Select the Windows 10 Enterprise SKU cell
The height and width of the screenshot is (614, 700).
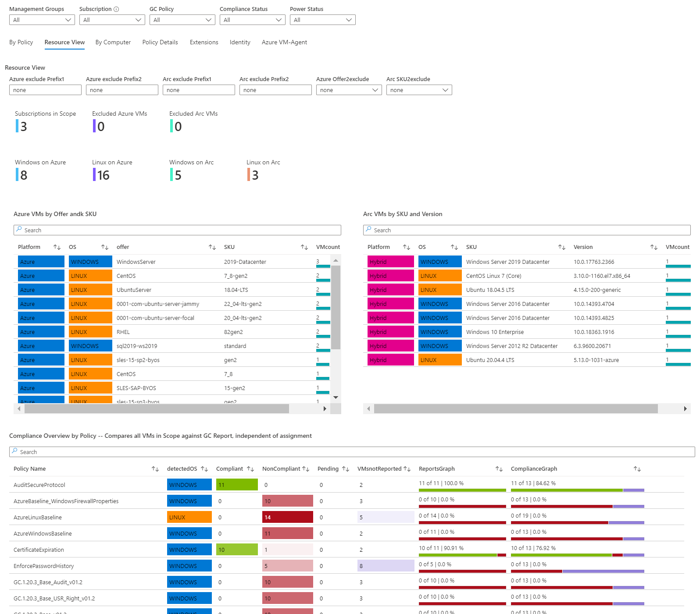(x=495, y=332)
